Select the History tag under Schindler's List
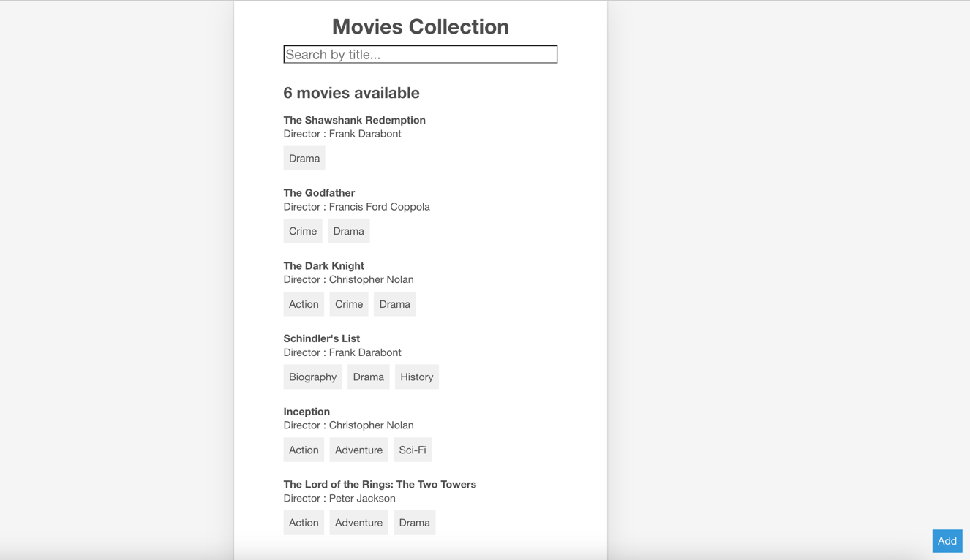The height and width of the screenshot is (560, 970). [x=417, y=377]
